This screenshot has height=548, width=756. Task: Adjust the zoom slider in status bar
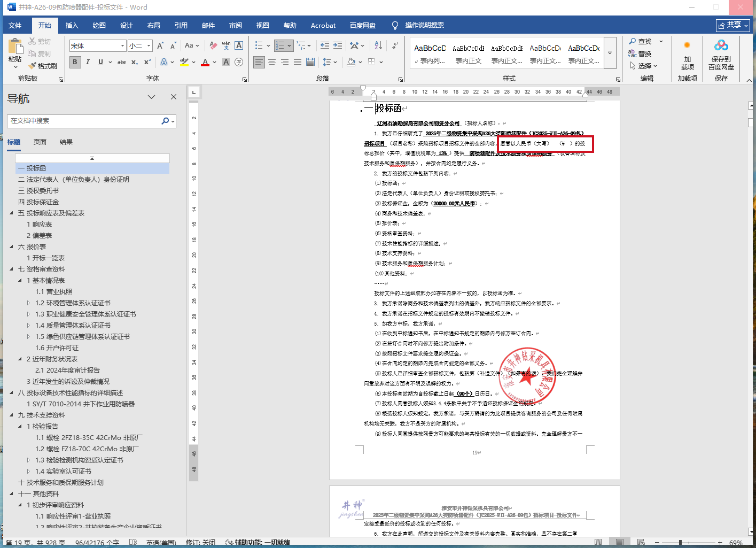(680, 543)
